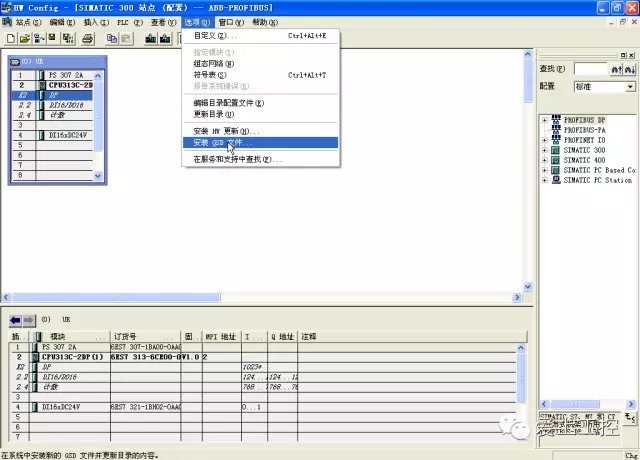Click the SIMATIC PC Station computer icon
Viewport: 640px width, 460px height.
[x=556, y=180]
